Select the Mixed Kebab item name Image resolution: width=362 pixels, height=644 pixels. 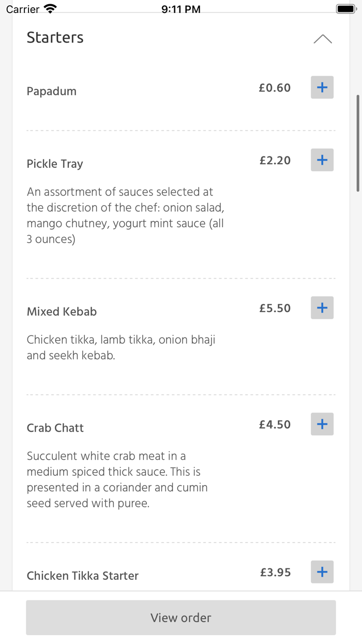pos(62,312)
